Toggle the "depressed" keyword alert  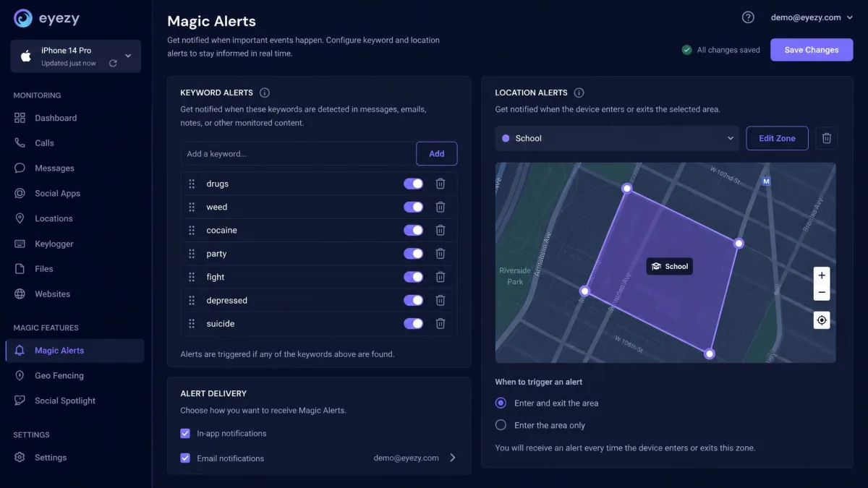pos(413,300)
